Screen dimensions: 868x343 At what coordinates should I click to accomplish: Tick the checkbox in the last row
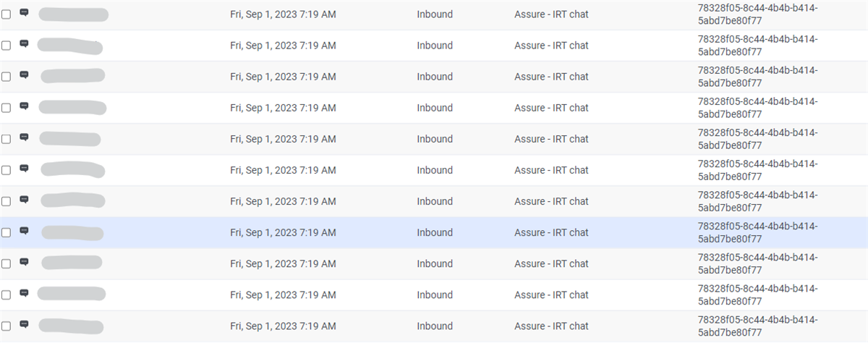coord(6,326)
